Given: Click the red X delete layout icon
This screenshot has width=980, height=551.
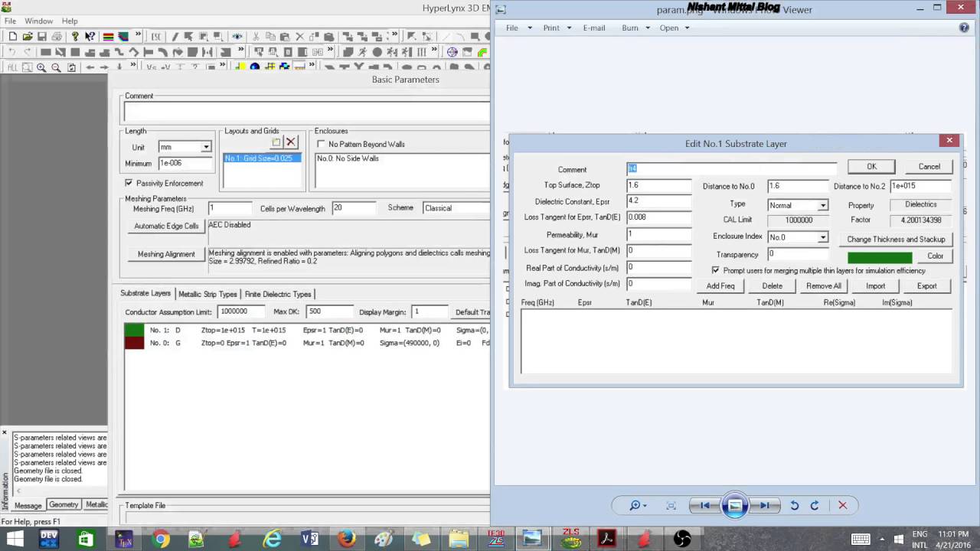Looking at the screenshot, I should click(291, 142).
